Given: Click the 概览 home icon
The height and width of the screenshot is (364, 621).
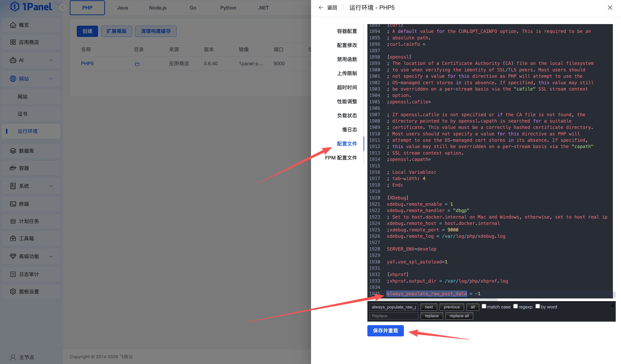Looking at the screenshot, I should point(13,25).
